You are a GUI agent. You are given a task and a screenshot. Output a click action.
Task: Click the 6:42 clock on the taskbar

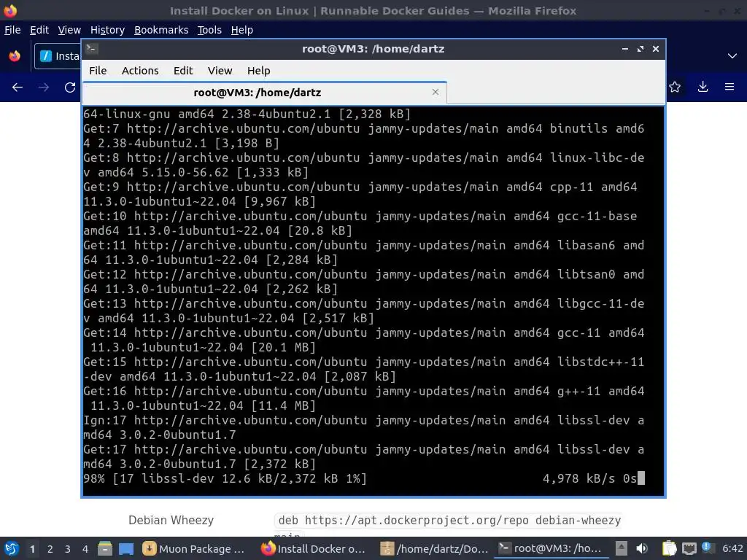click(x=732, y=548)
